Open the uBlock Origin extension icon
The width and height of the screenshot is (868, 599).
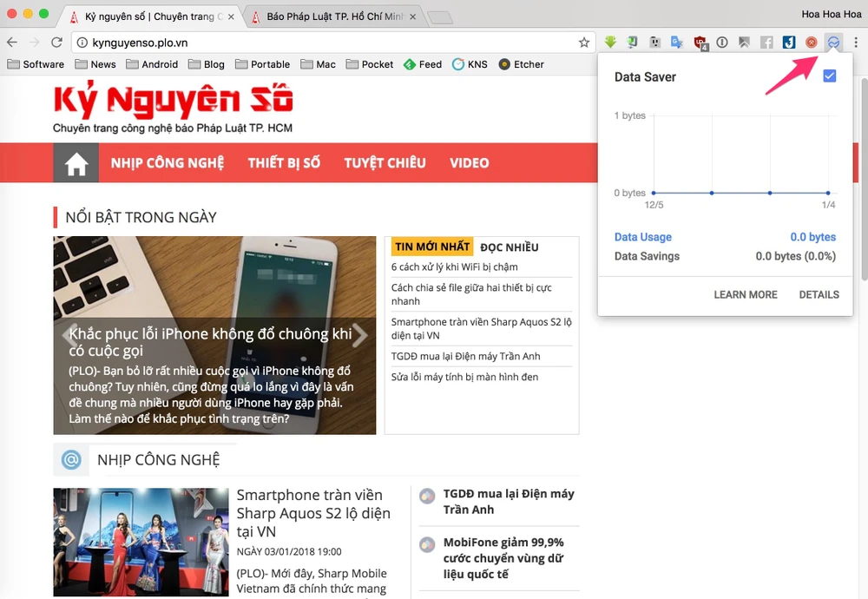[x=700, y=43]
